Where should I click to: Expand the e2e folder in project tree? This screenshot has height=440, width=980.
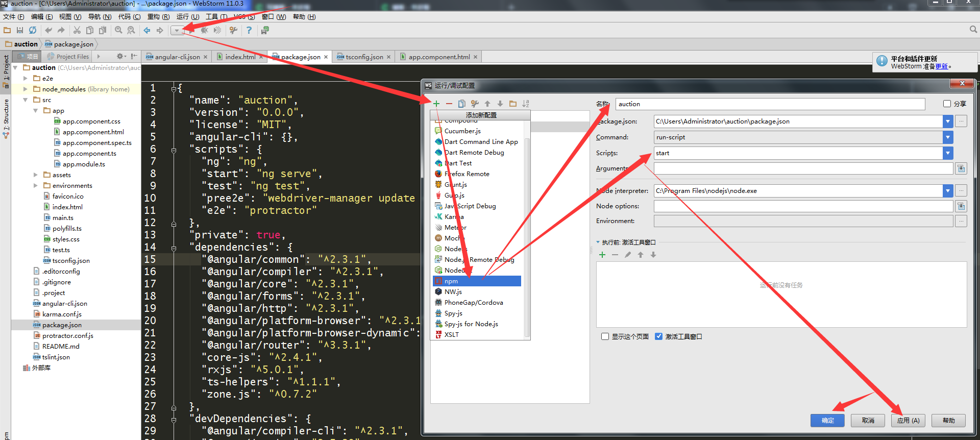point(26,78)
